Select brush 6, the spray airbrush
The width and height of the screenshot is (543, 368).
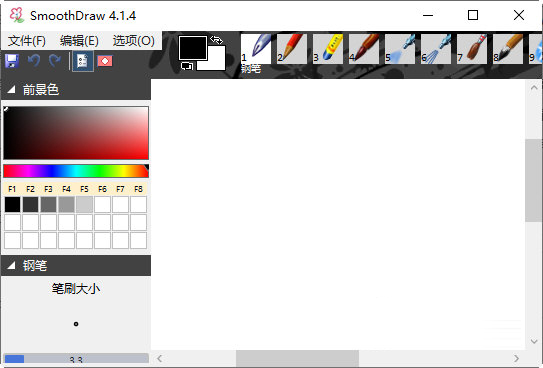[x=436, y=48]
